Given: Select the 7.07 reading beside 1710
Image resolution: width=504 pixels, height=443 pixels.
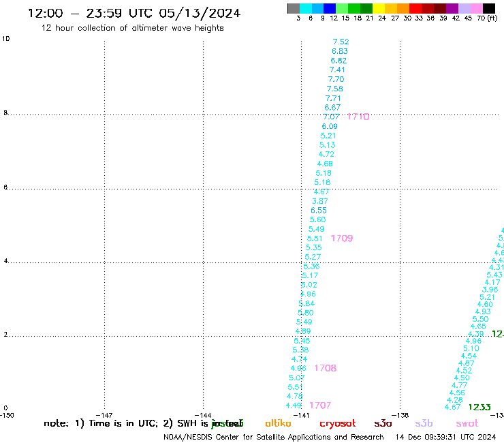Looking at the screenshot, I should click(331, 117).
